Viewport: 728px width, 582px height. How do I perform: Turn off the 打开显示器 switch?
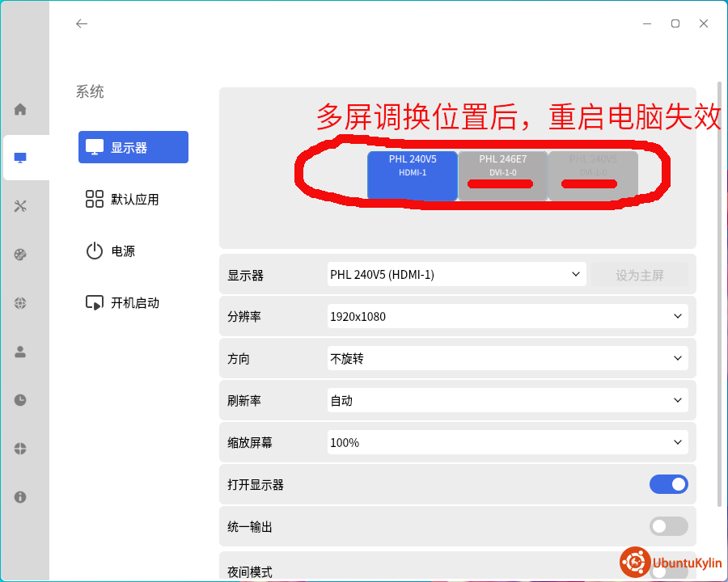[x=669, y=484]
